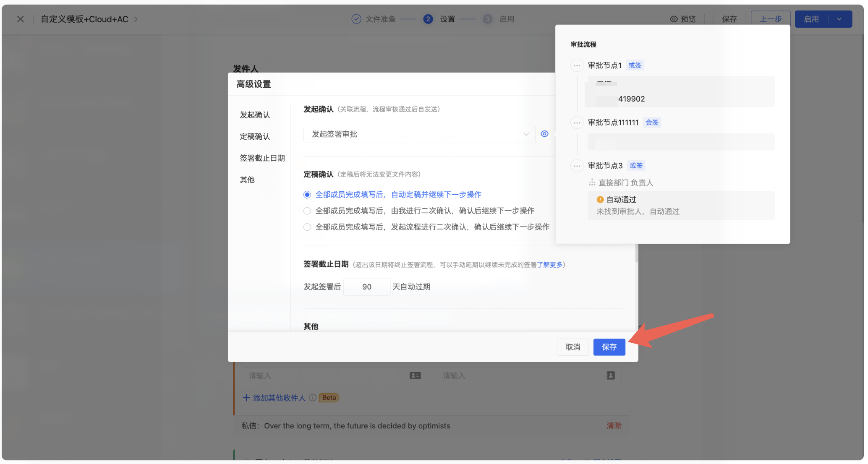This screenshot has height=464, width=868.
Task: Click the X icon to exit template editor
Action: 20,19
